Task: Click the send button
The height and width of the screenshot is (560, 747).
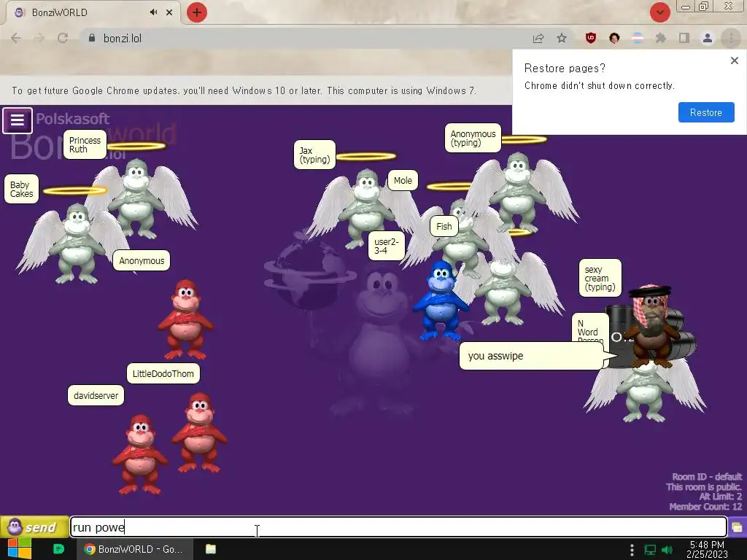Action: 34,527
